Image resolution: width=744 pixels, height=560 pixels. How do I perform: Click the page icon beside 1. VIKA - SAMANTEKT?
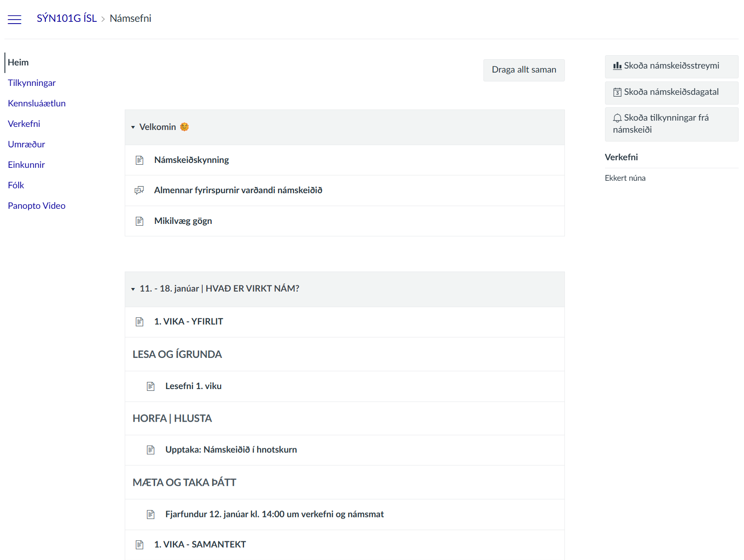(139, 545)
